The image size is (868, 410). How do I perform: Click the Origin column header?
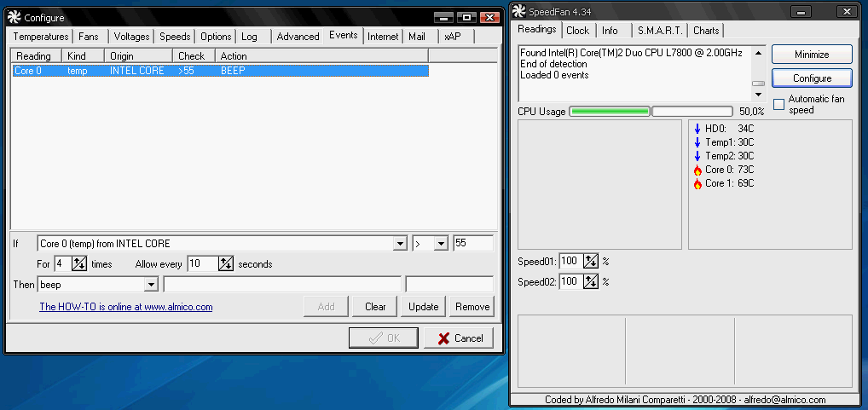[139, 56]
